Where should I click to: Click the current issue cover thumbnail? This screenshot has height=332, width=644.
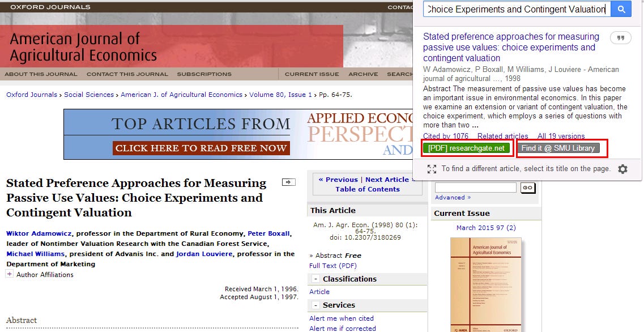point(486,284)
